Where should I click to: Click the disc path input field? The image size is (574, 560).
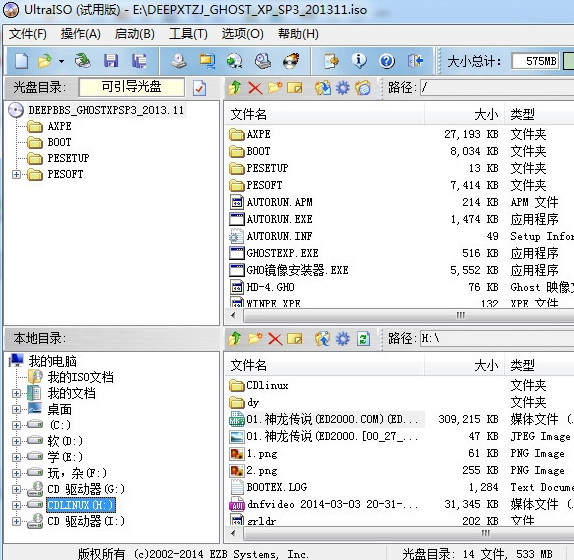click(x=497, y=88)
